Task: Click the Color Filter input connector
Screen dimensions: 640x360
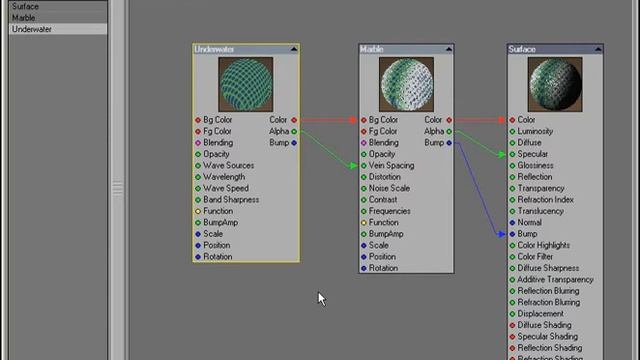Action: click(x=512, y=257)
